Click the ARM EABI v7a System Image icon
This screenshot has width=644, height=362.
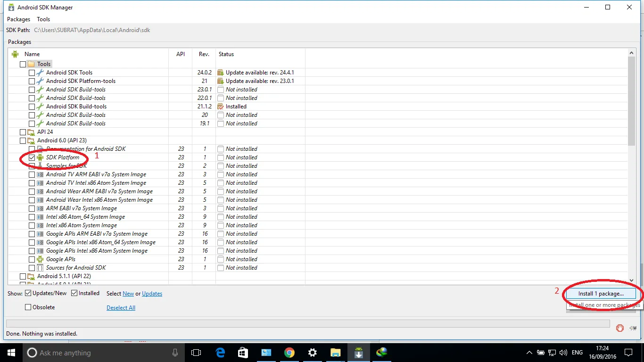[40, 208]
